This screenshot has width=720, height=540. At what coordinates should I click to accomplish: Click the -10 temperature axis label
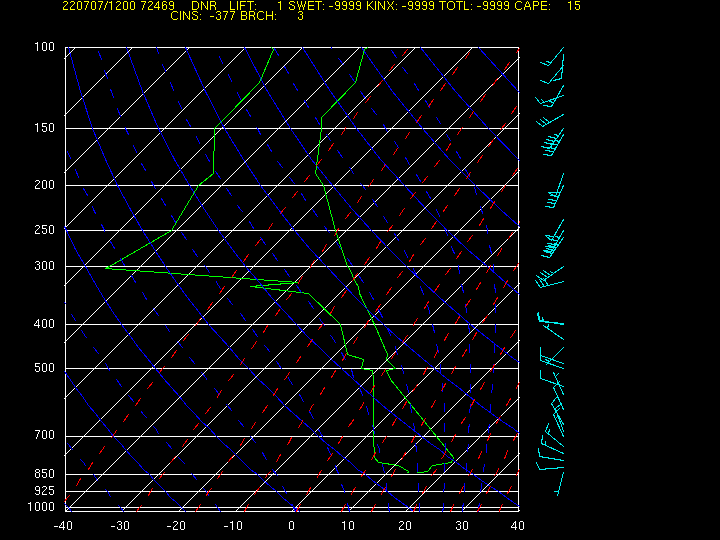[234, 526]
